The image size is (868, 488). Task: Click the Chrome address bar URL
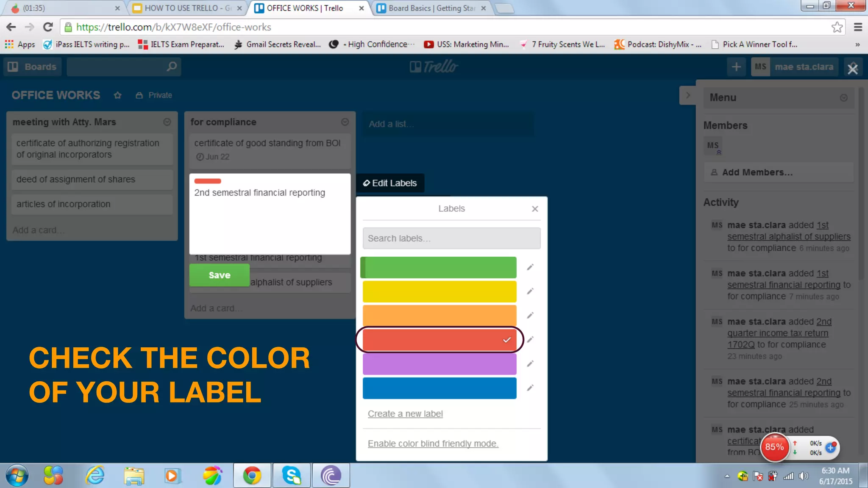tap(173, 27)
